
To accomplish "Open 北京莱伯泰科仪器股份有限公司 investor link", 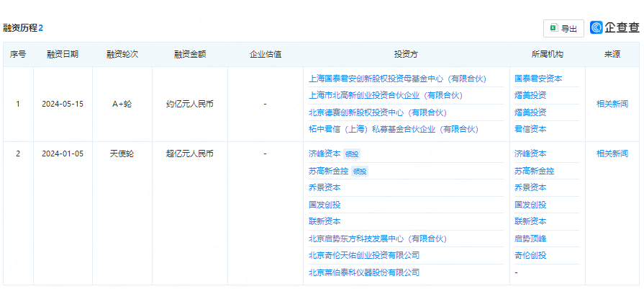I will tap(364, 272).
